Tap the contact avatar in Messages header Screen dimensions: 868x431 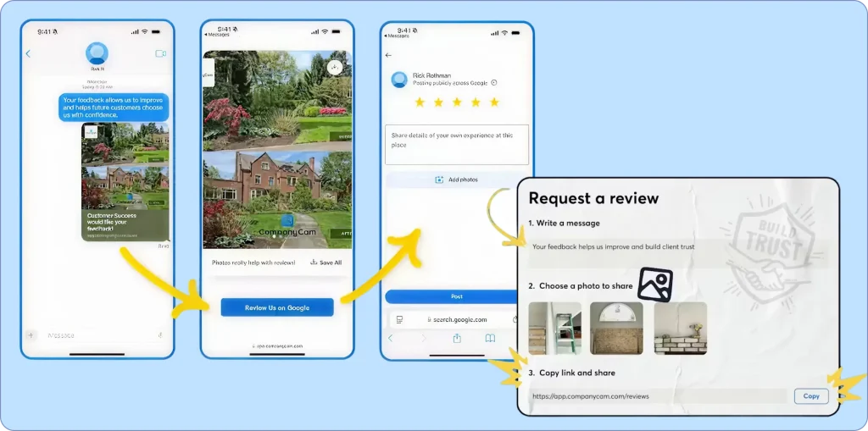coord(97,52)
